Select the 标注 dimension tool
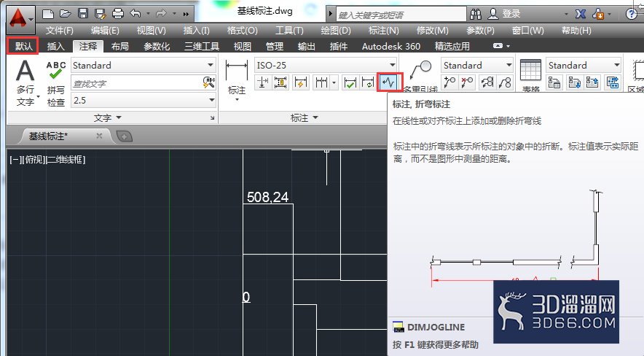This screenshot has width=644, height=356. (x=237, y=80)
